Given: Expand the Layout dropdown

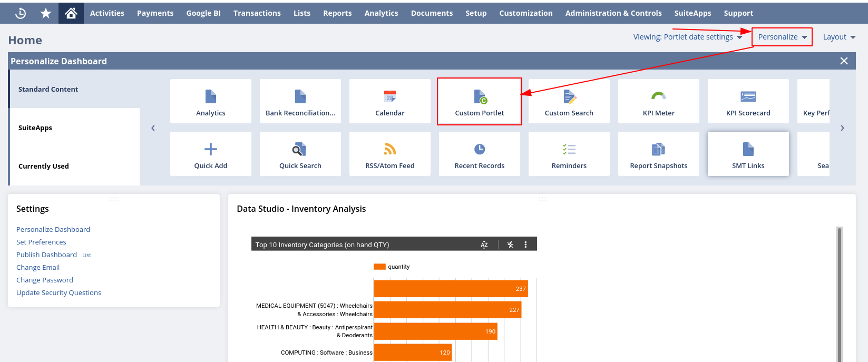Looking at the screenshot, I should click(840, 37).
